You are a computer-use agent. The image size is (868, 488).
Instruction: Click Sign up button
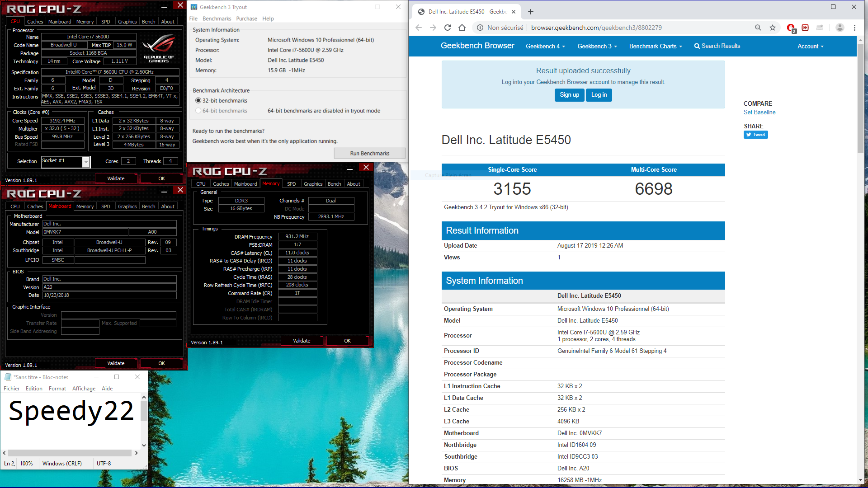[569, 95]
